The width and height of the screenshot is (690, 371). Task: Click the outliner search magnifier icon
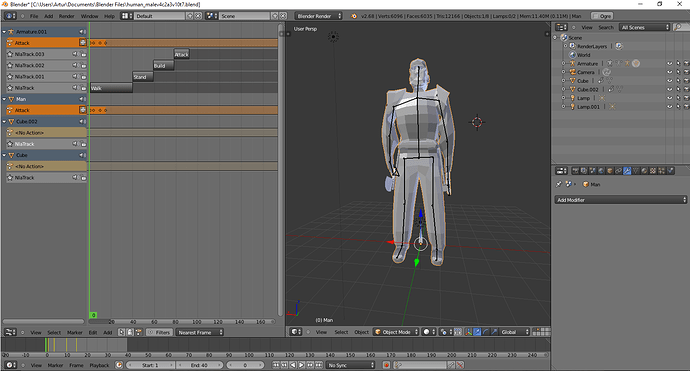[678, 27]
